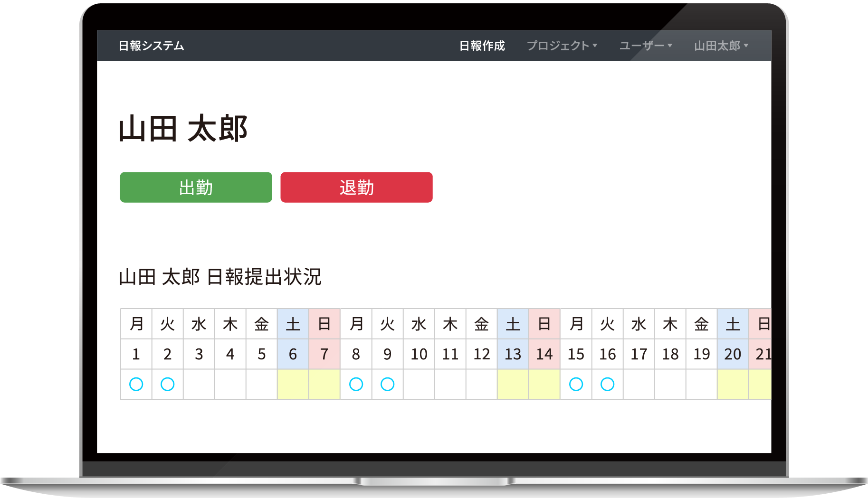The width and height of the screenshot is (868, 498).
Task: Click the 山田 太郎 page heading
Action: click(183, 129)
